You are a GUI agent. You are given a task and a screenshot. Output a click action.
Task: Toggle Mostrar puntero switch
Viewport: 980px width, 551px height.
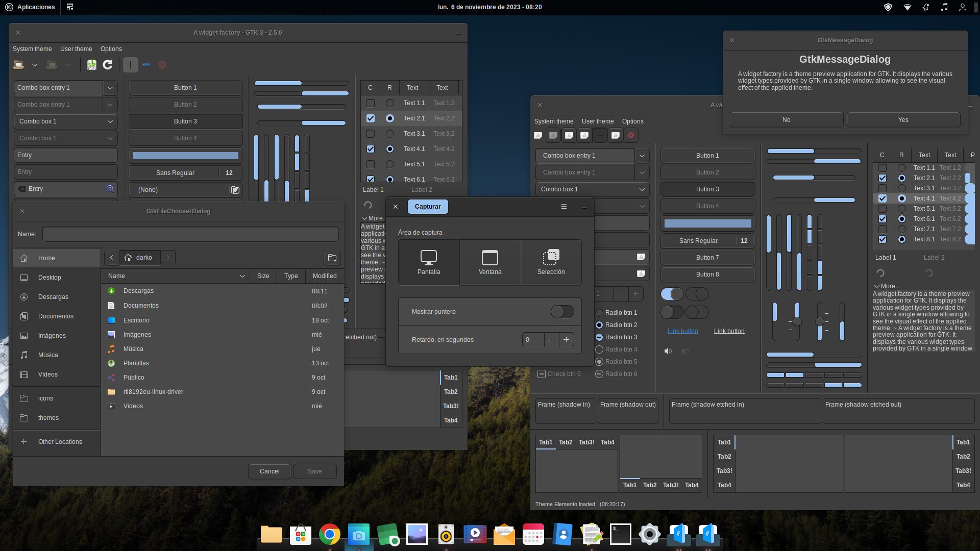click(562, 312)
